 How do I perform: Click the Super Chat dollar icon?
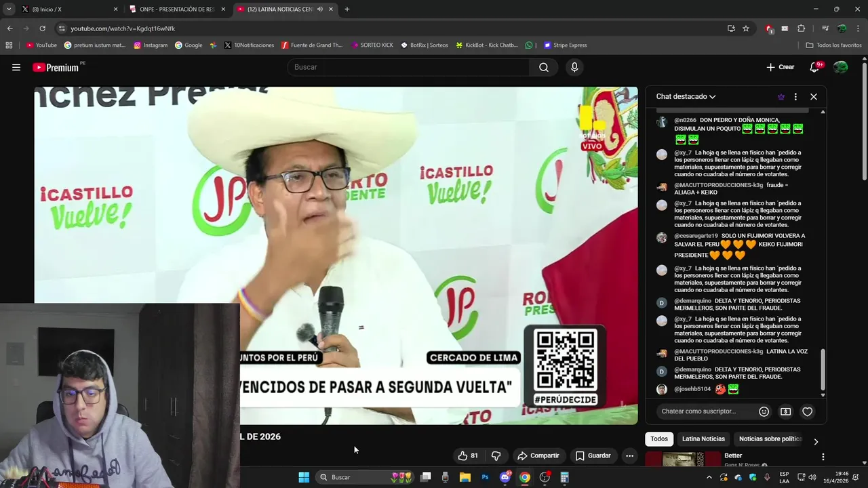(785, 411)
